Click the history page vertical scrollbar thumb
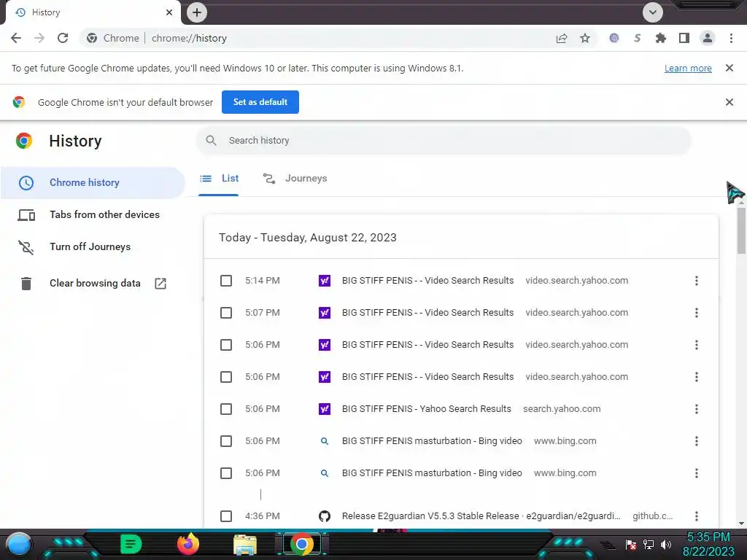 741,230
